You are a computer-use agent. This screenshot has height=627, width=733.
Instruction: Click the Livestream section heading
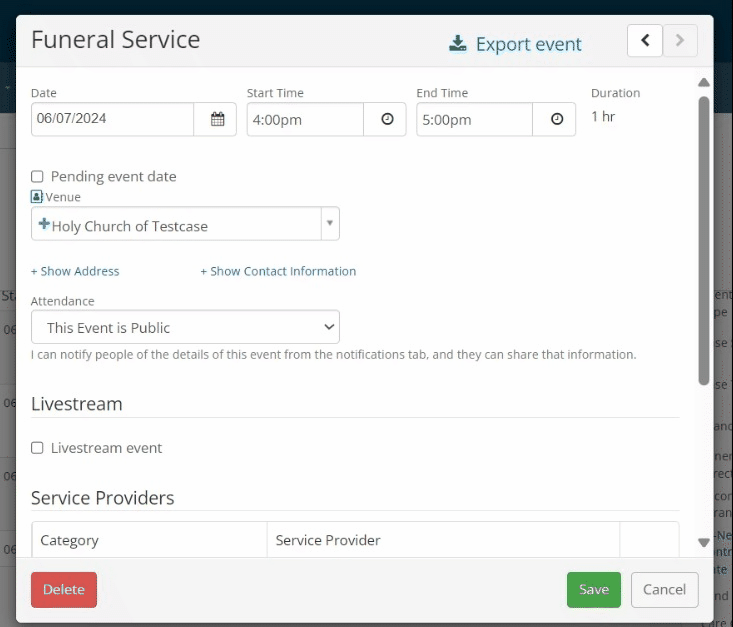[77, 404]
